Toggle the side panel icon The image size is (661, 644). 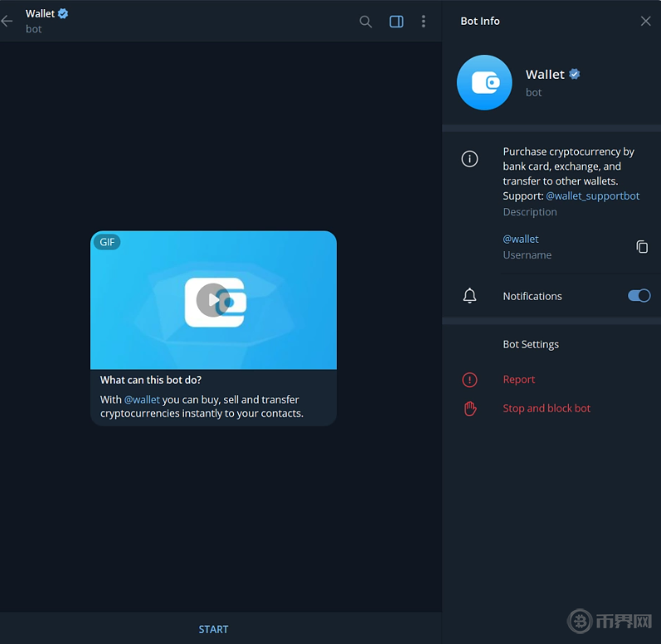(x=396, y=22)
